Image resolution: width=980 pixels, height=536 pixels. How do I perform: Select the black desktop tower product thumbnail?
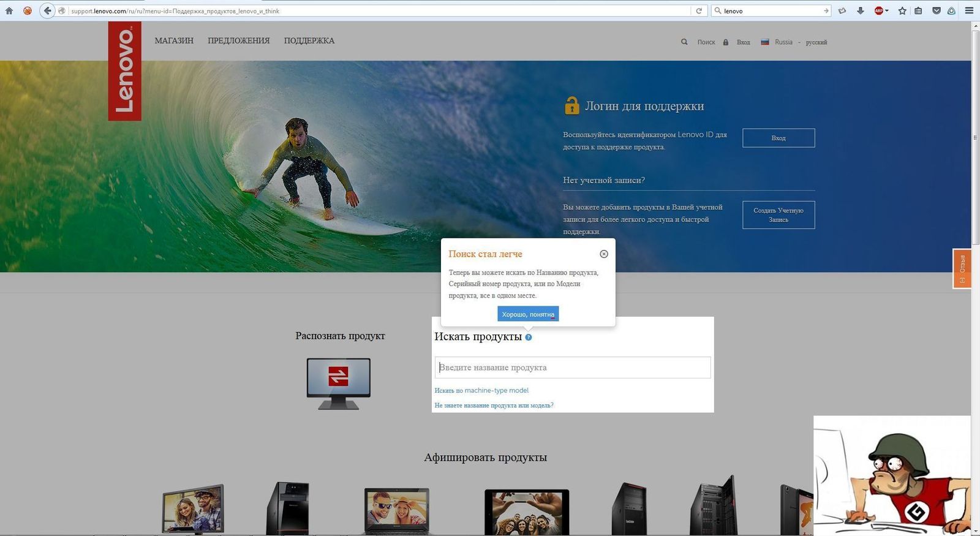pos(288,508)
